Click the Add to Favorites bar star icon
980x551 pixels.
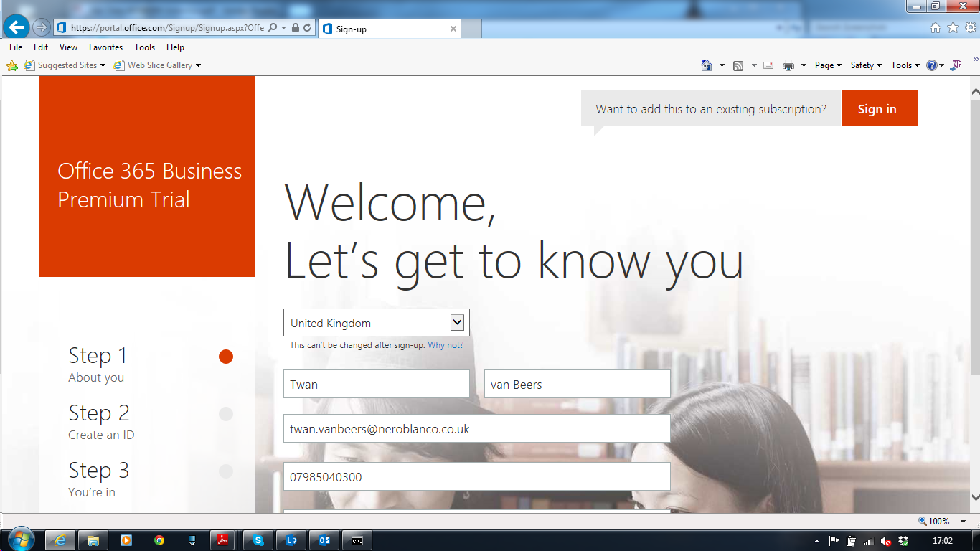coord(12,65)
